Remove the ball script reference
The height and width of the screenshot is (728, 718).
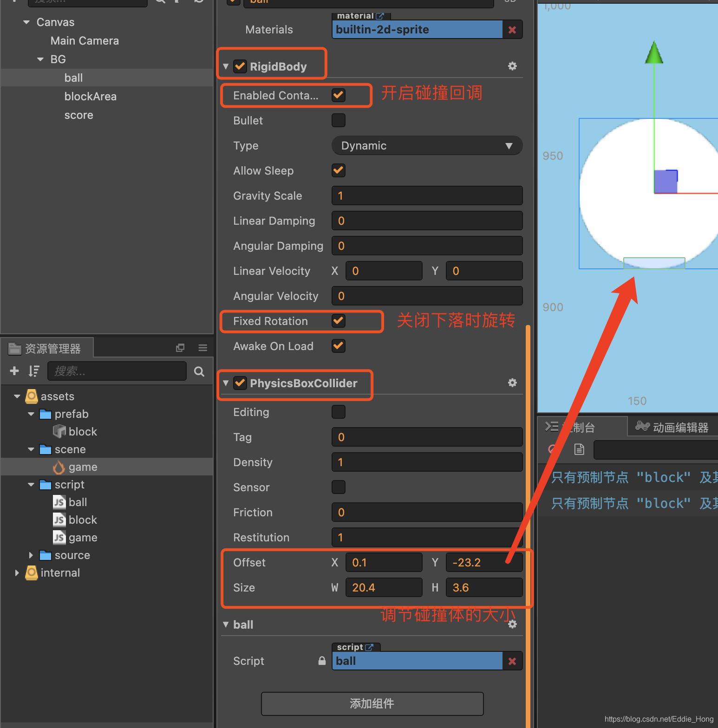(x=512, y=661)
